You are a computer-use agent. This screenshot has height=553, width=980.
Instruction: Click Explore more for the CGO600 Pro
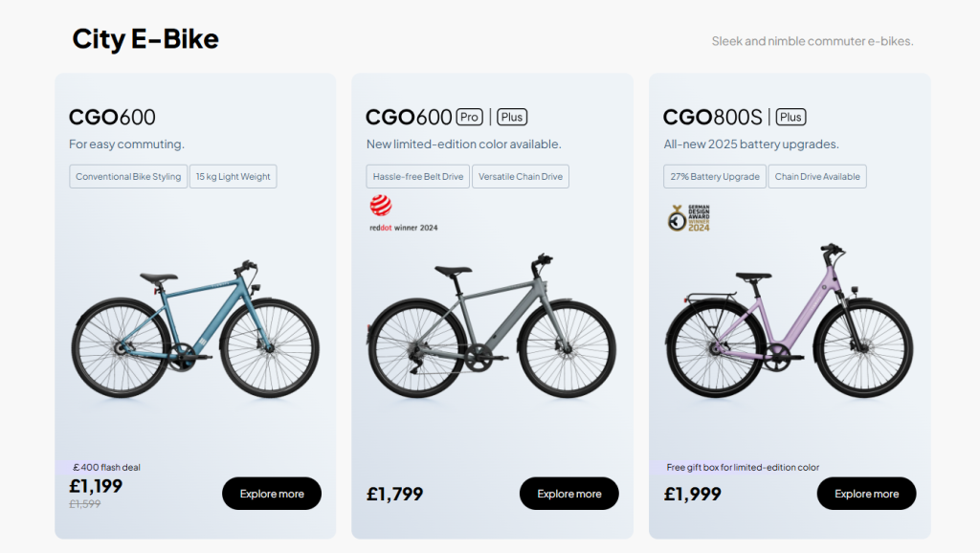(x=569, y=494)
